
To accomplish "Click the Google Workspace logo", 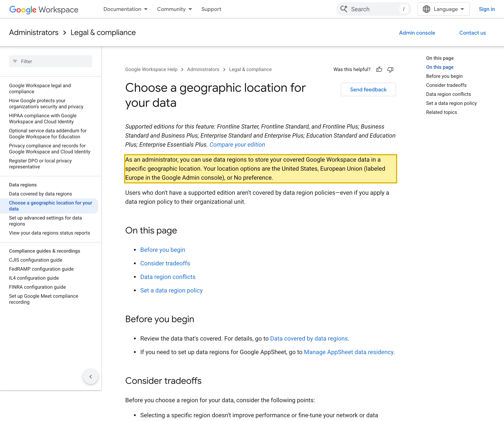I will [44, 9].
